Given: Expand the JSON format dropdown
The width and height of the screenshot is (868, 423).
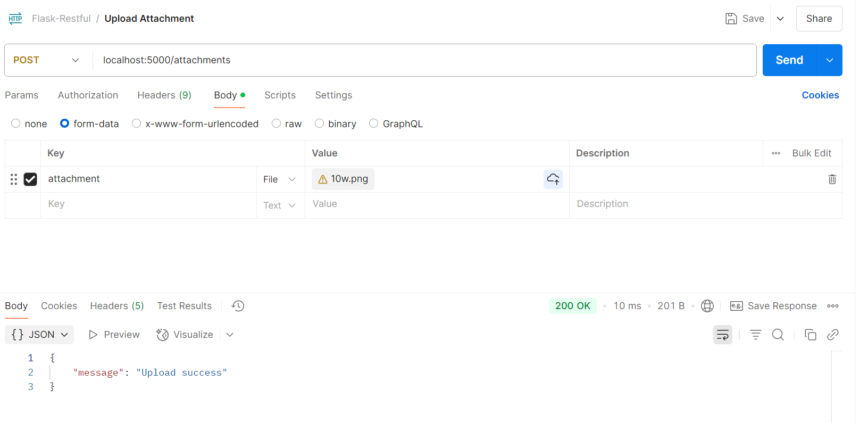Looking at the screenshot, I should coord(40,335).
